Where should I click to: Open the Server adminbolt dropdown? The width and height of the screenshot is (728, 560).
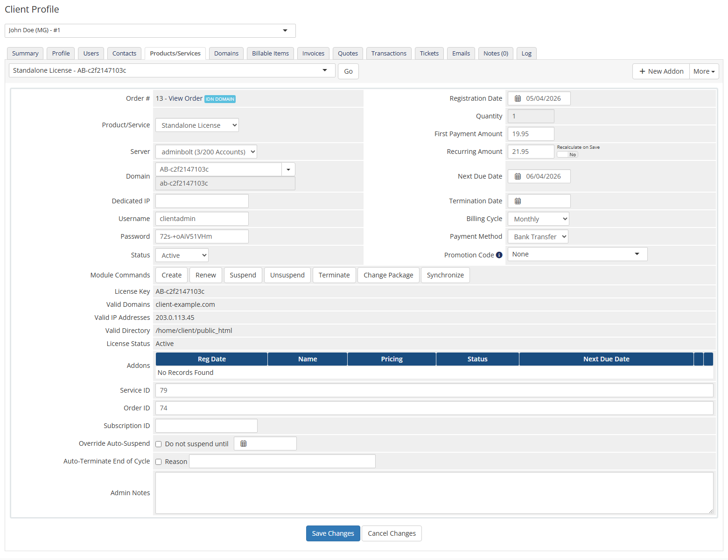(206, 152)
